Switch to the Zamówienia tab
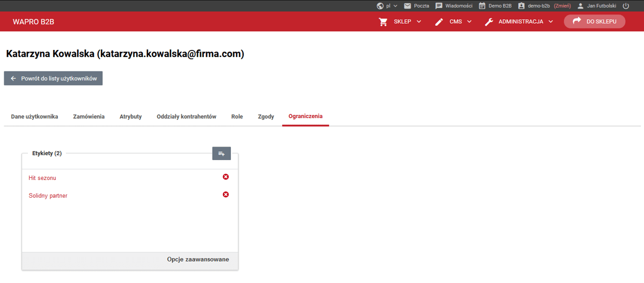This screenshot has width=644, height=283. (89, 117)
